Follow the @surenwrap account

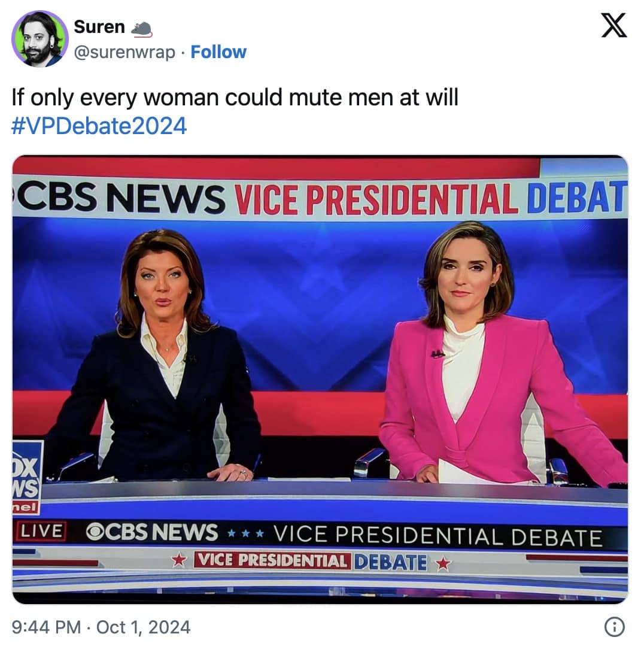tap(218, 52)
